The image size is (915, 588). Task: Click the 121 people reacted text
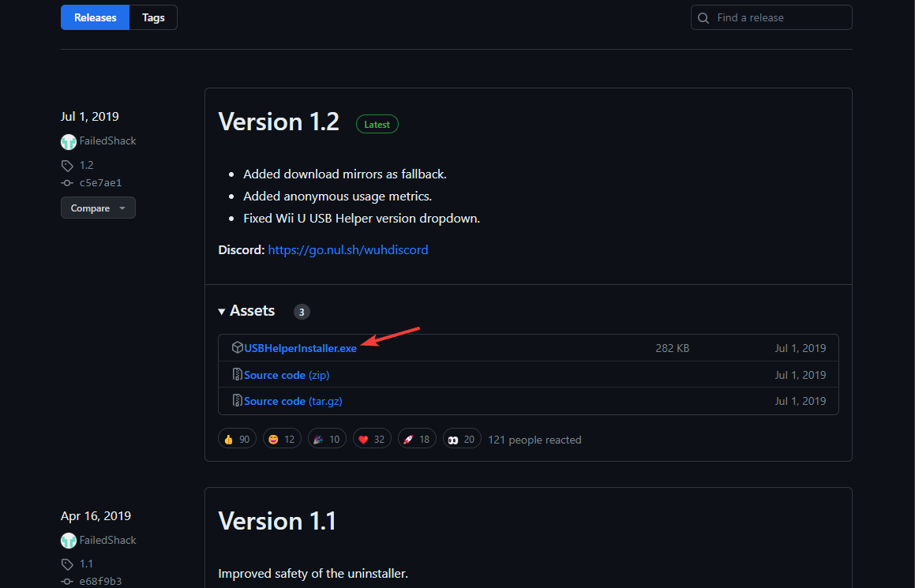coord(534,440)
